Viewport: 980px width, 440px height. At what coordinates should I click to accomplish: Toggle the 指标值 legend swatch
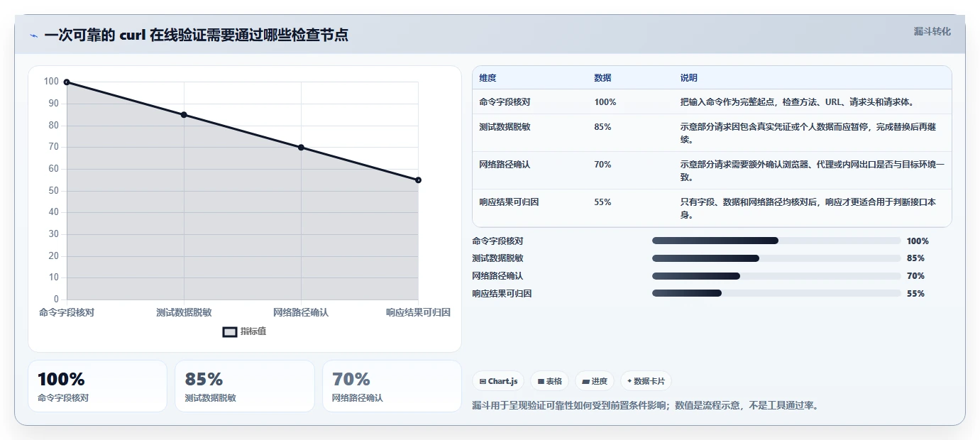coord(230,331)
